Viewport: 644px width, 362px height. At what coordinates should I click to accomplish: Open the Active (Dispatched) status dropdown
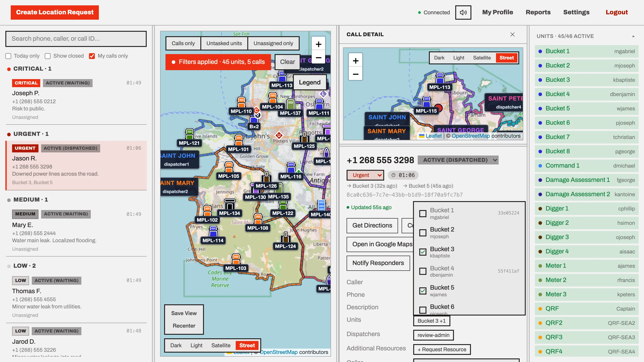pos(458,160)
